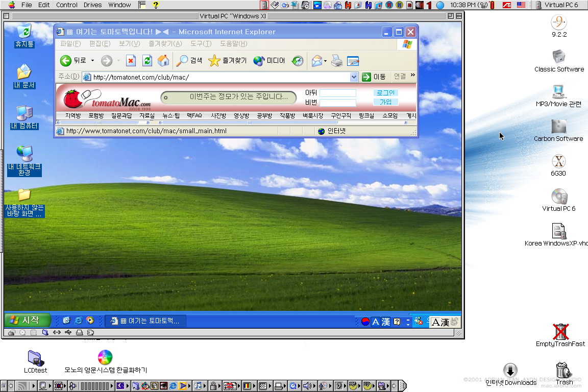Open the 질문과답 tab on tomatoMac

121,116
